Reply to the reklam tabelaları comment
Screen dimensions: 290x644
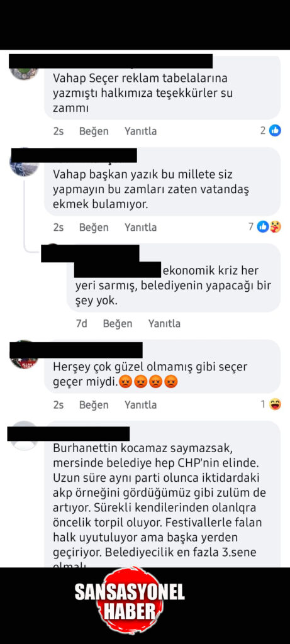(x=140, y=131)
